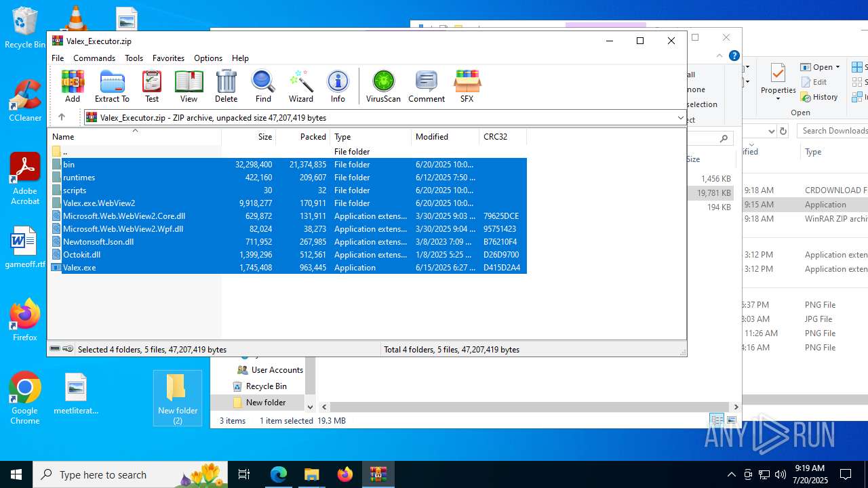Expand the Open dropdown in Explorer ribbon
Image resolution: width=868 pixels, height=488 pixels.
(837, 67)
